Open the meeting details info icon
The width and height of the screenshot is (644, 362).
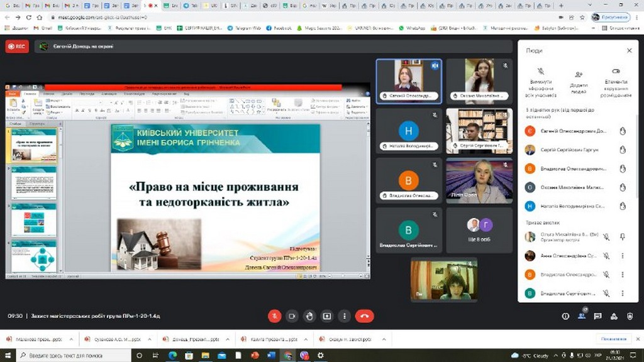click(565, 316)
